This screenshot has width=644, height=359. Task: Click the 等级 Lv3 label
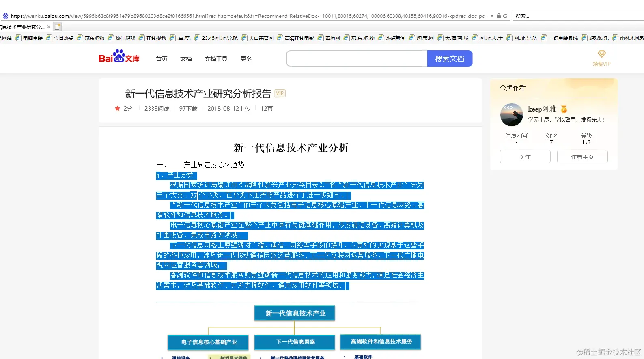point(586,138)
